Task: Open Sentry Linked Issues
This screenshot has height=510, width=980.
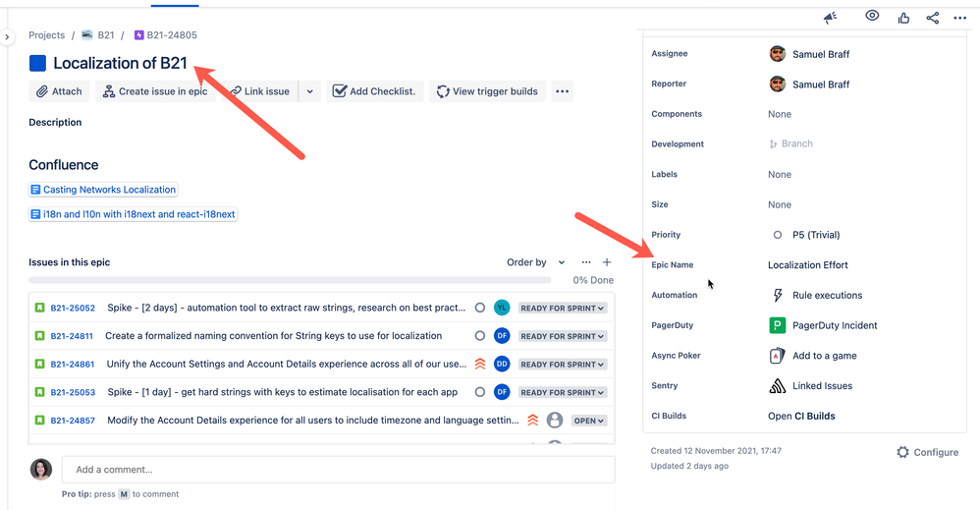Action: coord(811,386)
